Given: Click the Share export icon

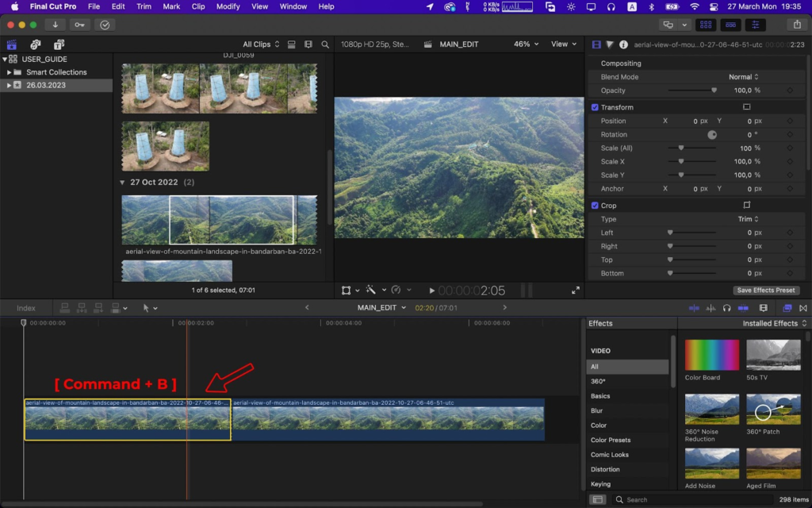Looking at the screenshot, I should tap(797, 25).
